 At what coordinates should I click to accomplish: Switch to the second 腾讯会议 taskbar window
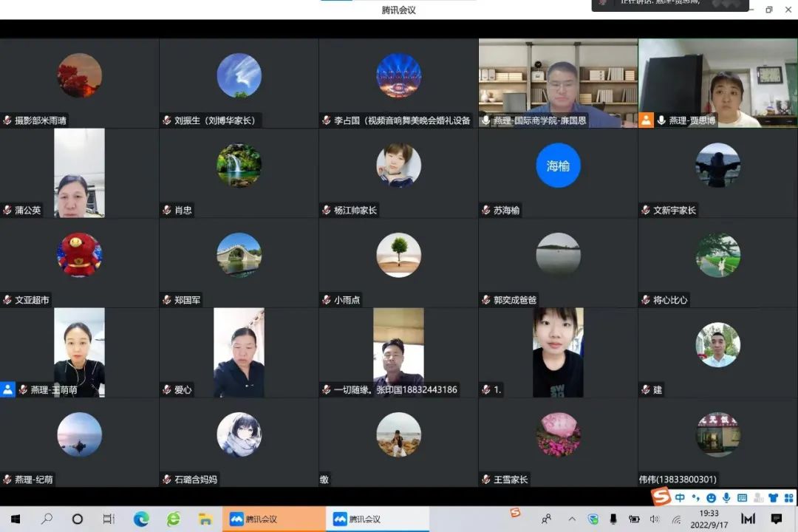tap(377, 519)
